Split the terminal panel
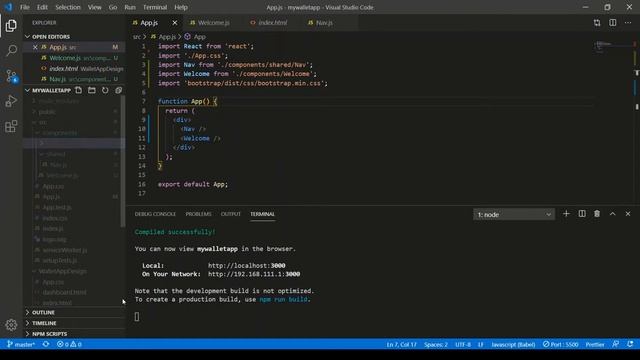 [582, 214]
